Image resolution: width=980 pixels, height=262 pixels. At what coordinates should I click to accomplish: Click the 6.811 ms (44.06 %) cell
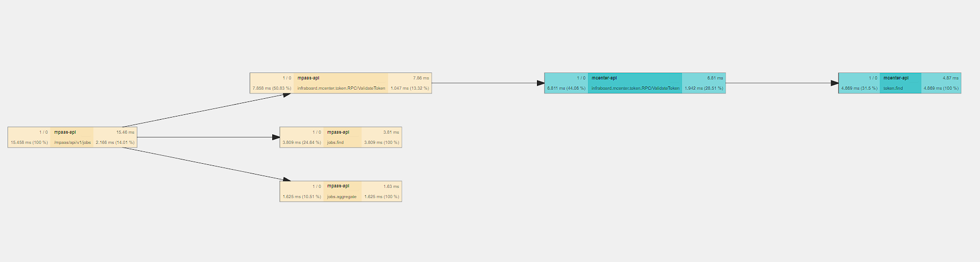coord(566,89)
